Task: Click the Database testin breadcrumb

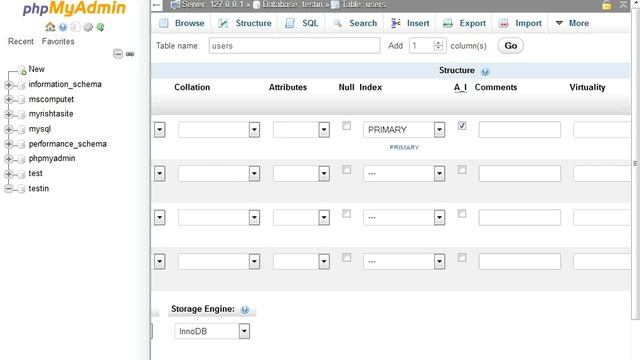Action: click(291, 4)
